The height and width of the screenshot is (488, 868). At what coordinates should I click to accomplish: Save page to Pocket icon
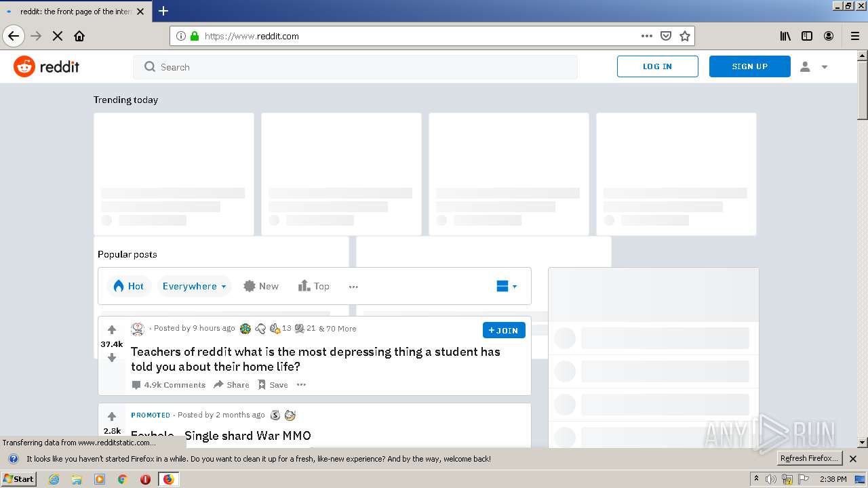tap(666, 36)
